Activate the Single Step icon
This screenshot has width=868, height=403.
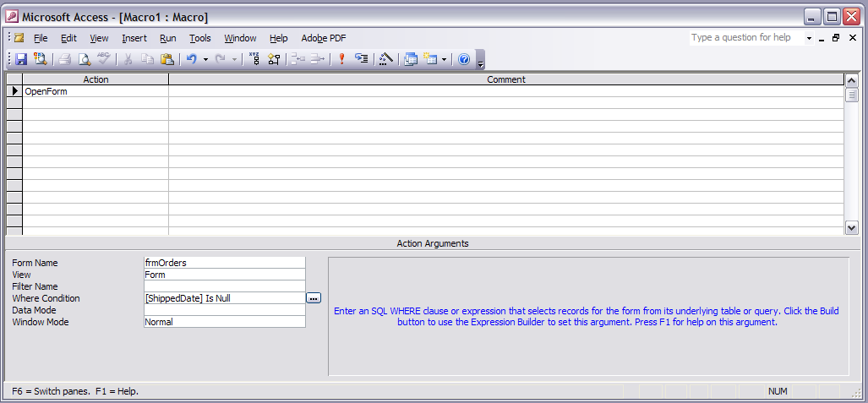tap(362, 59)
